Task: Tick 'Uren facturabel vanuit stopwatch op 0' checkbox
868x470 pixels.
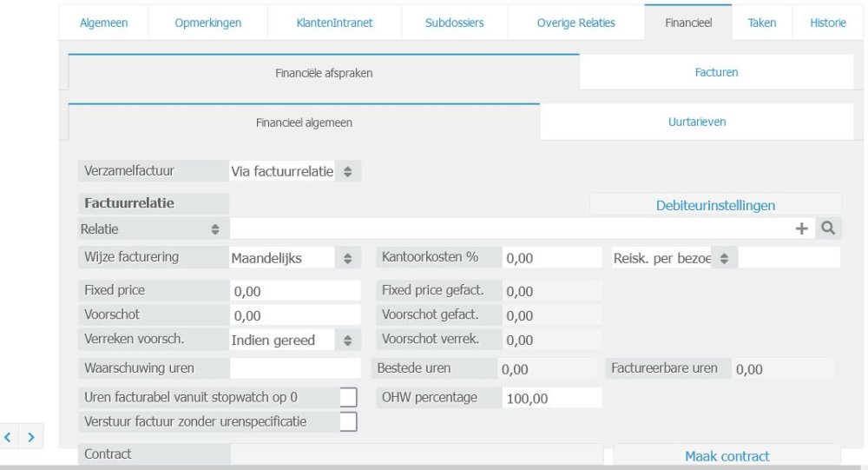Action: tap(348, 397)
